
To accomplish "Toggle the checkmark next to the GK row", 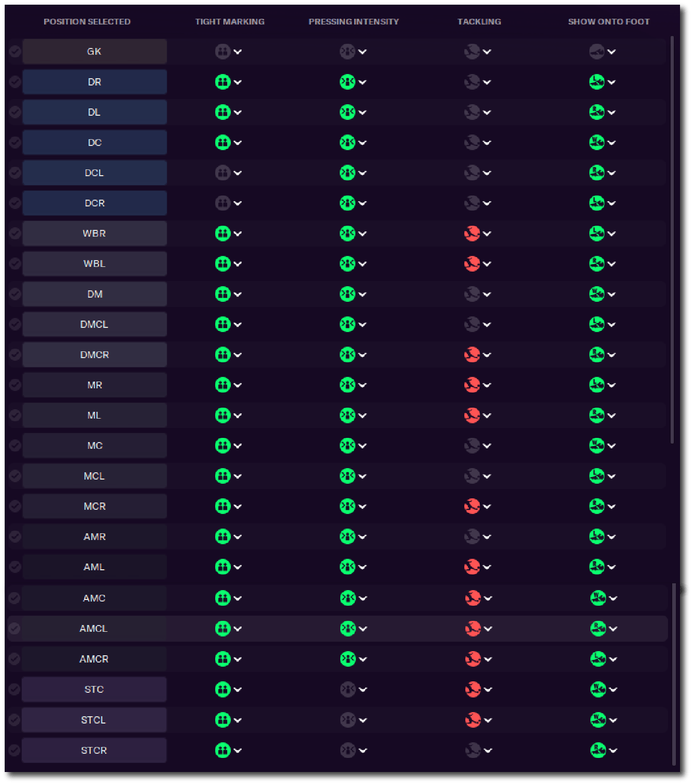I will tap(15, 52).
